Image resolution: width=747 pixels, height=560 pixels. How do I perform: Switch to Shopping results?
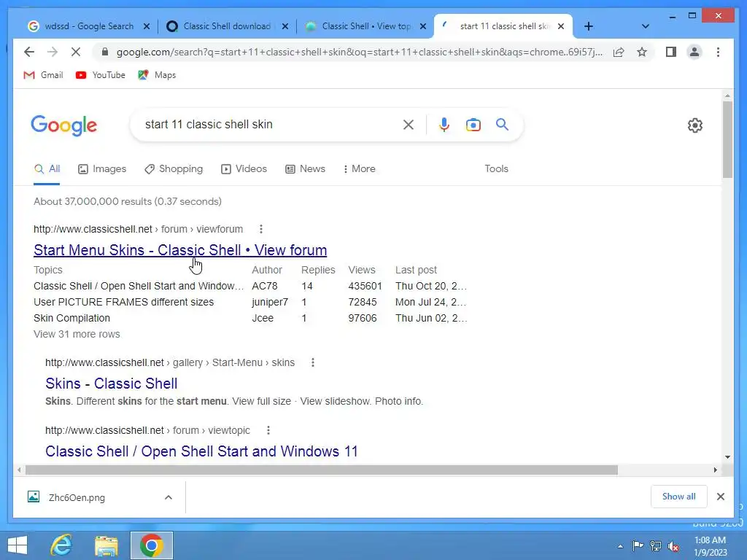pyautogui.click(x=174, y=169)
